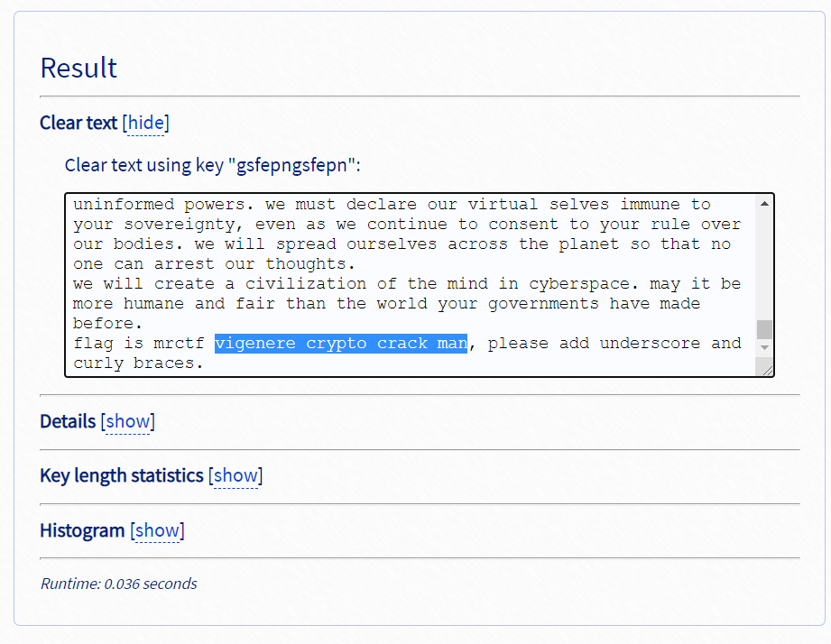831x644 pixels.
Task: Click scroll down arrow in clear text box
Action: coord(764,348)
